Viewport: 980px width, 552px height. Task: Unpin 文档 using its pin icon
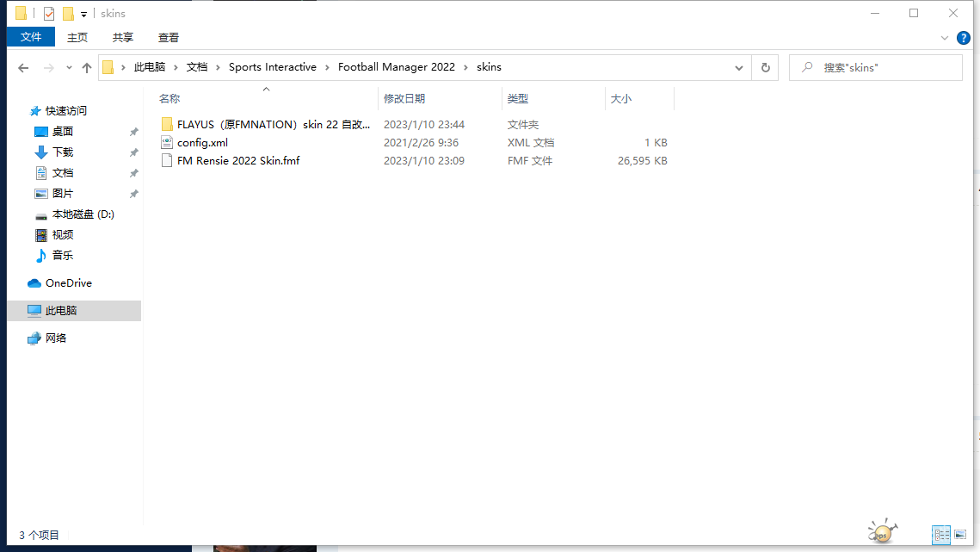pos(133,173)
